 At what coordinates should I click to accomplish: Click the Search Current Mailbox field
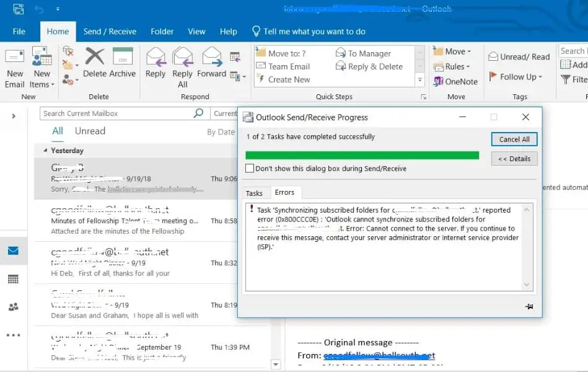(117, 113)
